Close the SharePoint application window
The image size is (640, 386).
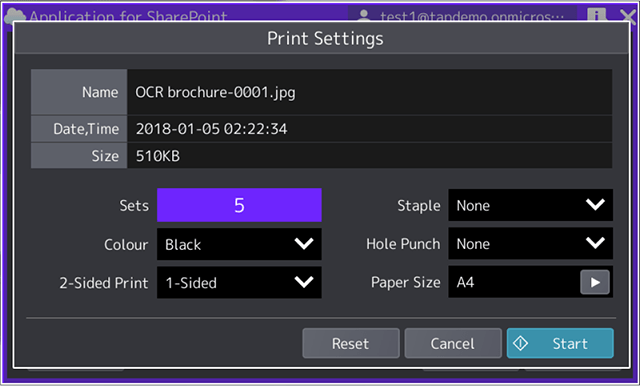pyautogui.click(x=628, y=16)
